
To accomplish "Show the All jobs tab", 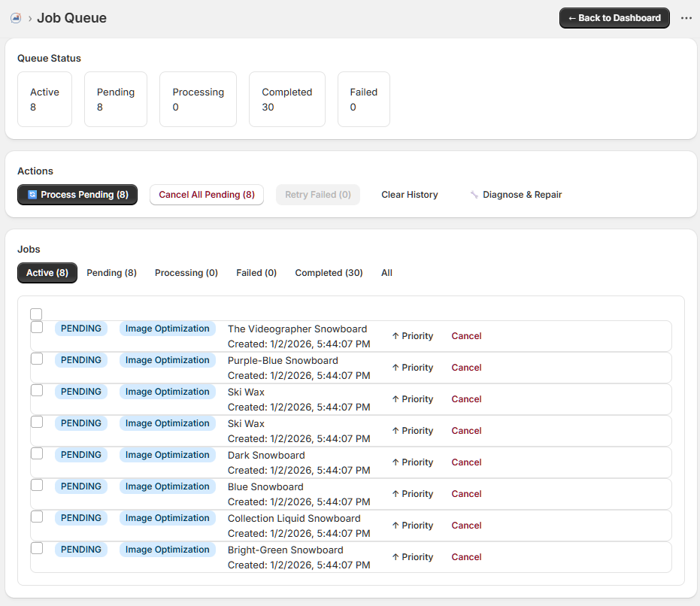I will pos(386,273).
